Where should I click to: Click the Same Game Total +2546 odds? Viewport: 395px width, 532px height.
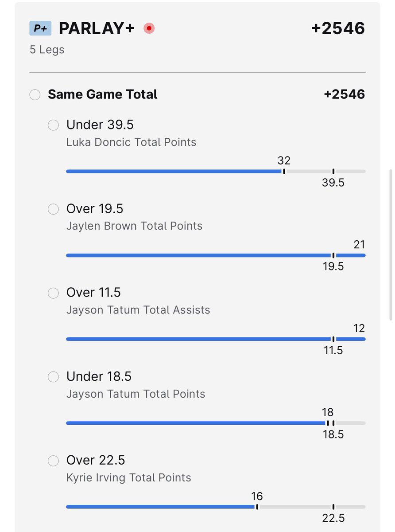click(x=345, y=94)
